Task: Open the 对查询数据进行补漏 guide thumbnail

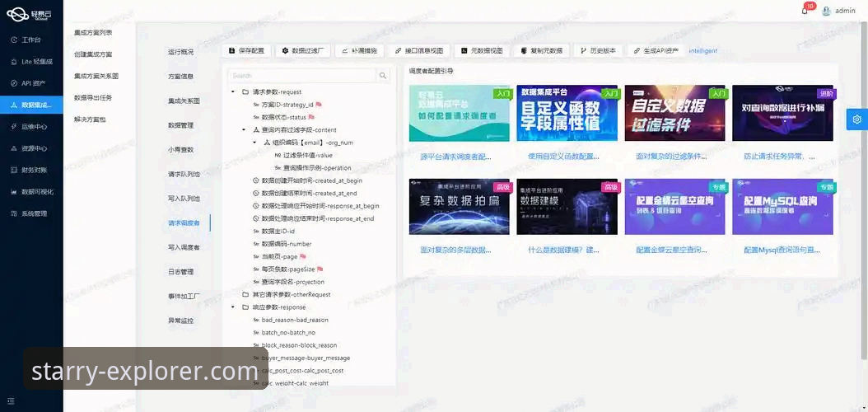Action: pyautogui.click(x=782, y=113)
